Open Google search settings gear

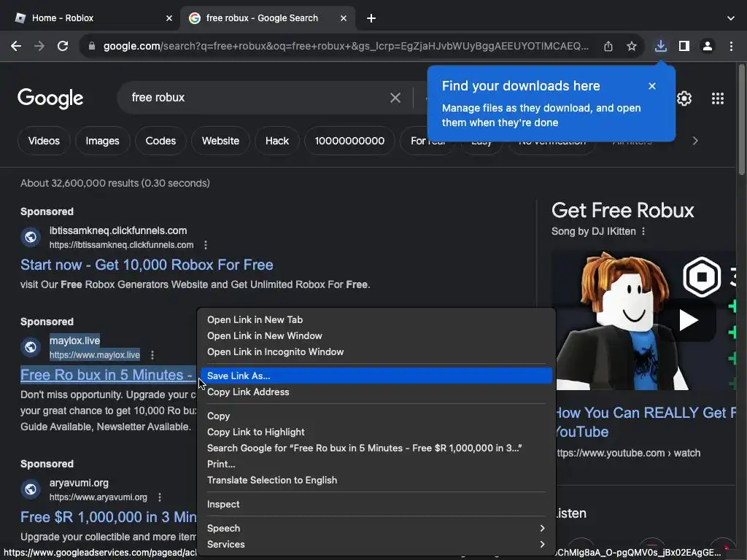point(684,98)
